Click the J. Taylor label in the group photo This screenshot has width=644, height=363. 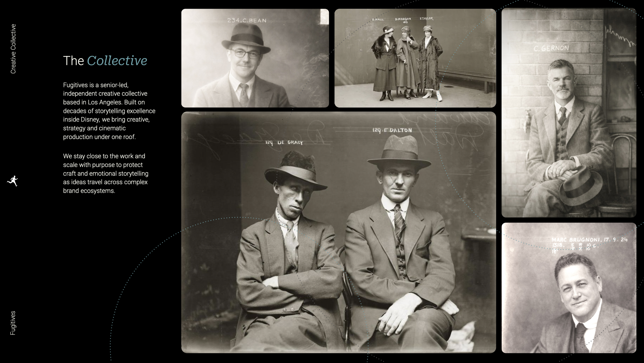point(426,19)
